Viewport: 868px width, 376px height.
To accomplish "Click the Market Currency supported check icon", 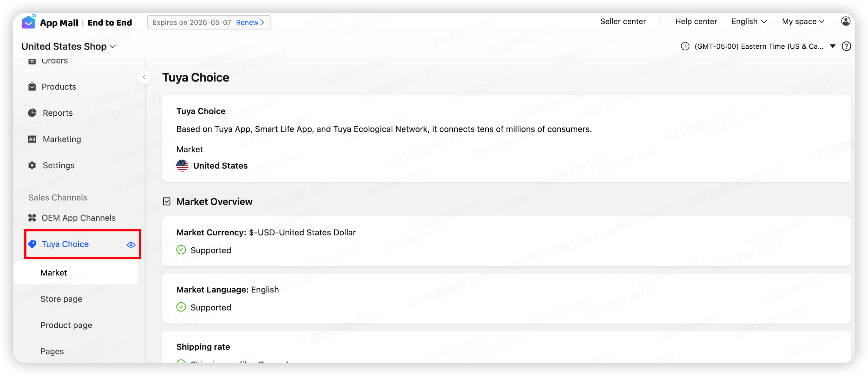I will coord(181,250).
